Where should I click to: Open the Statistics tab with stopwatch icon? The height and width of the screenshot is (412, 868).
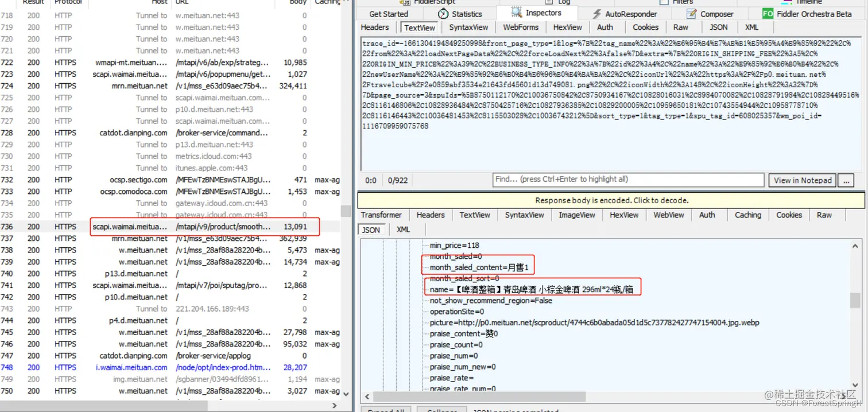[460, 14]
